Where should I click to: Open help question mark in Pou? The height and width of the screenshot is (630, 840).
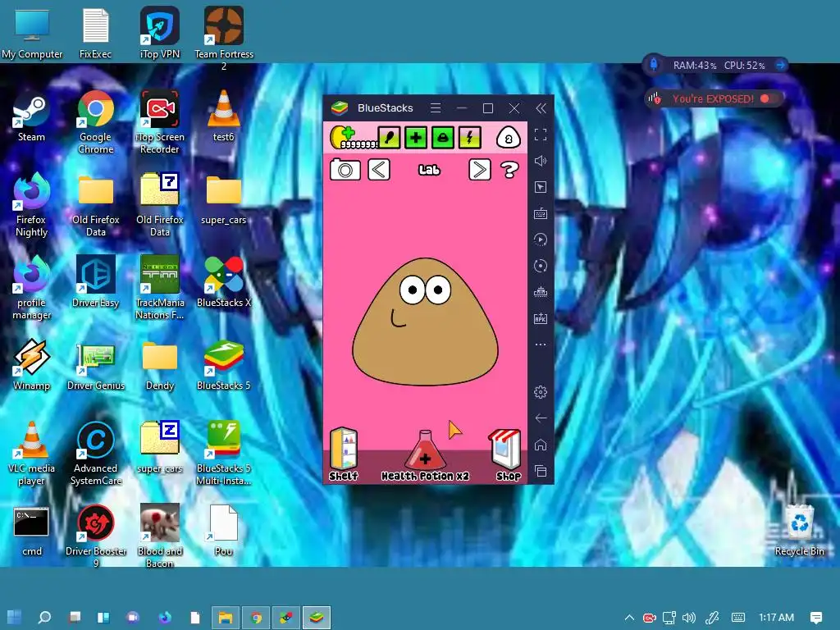[509, 170]
